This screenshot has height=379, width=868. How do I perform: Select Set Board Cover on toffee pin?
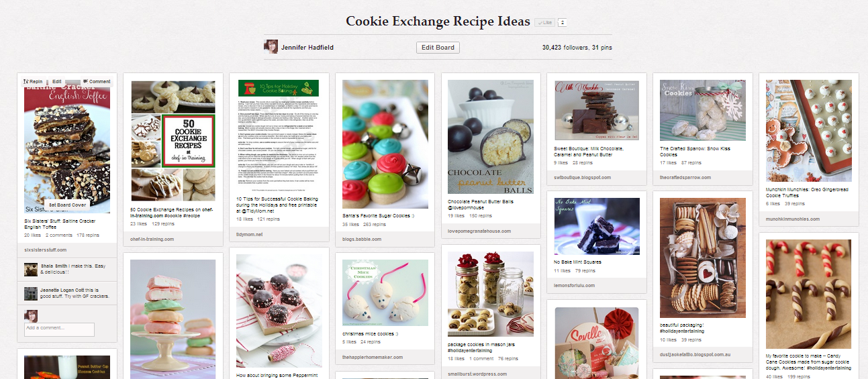[x=67, y=205]
